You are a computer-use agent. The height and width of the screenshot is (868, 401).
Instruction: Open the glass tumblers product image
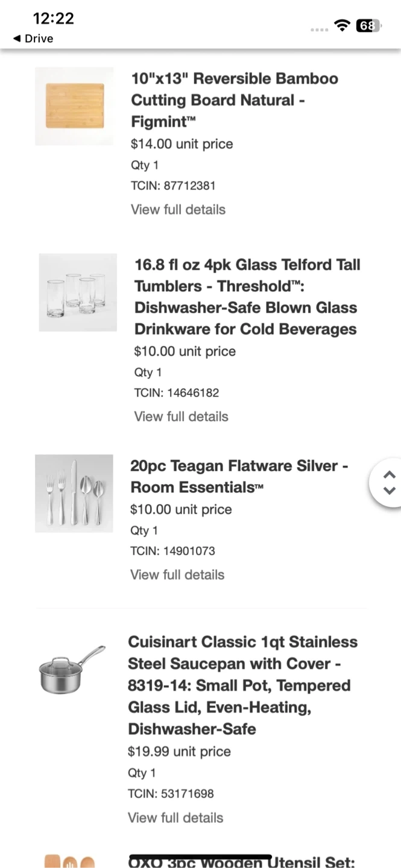click(78, 292)
